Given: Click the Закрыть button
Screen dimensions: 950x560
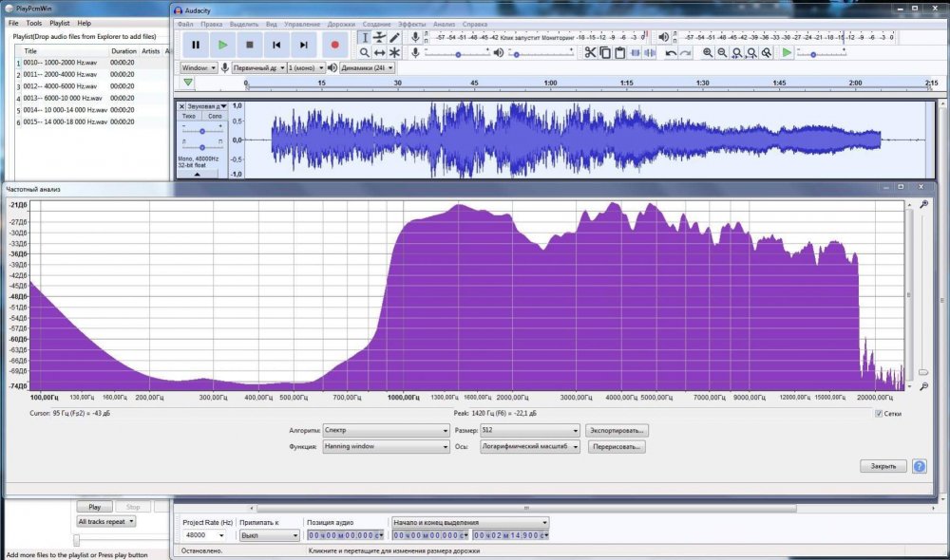Looking at the screenshot, I should tap(883, 466).
